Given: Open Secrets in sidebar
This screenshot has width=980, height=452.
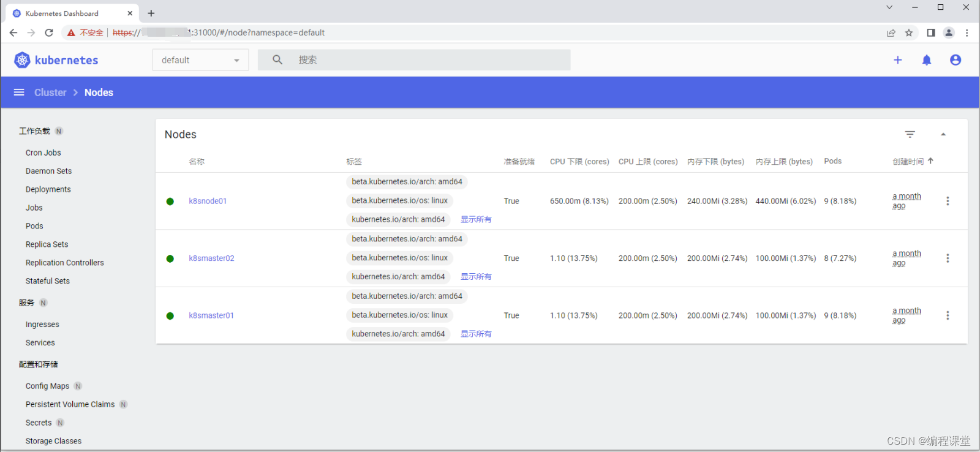Looking at the screenshot, I should coord(39,423).
